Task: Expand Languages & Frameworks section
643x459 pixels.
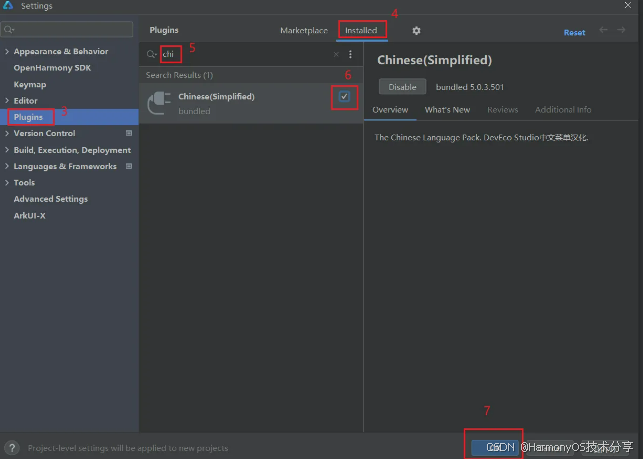Action: pos(7,166)
